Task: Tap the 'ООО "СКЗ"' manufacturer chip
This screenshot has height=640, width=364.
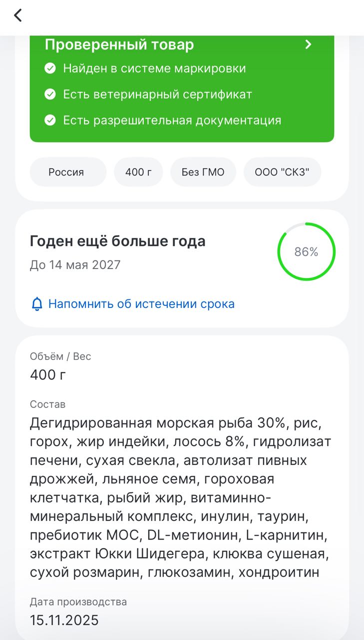Action: pyautogui.click(x=282, y=172)
